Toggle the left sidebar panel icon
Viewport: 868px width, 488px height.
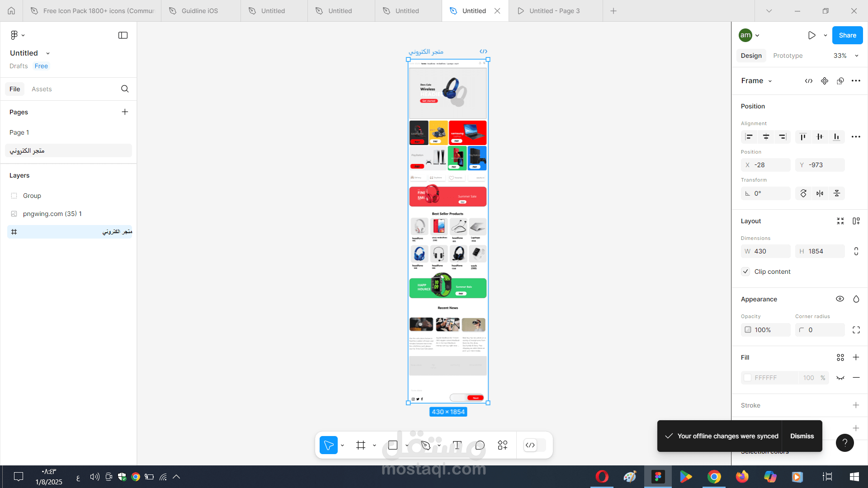pyautogui.click(x=123, y=35)
